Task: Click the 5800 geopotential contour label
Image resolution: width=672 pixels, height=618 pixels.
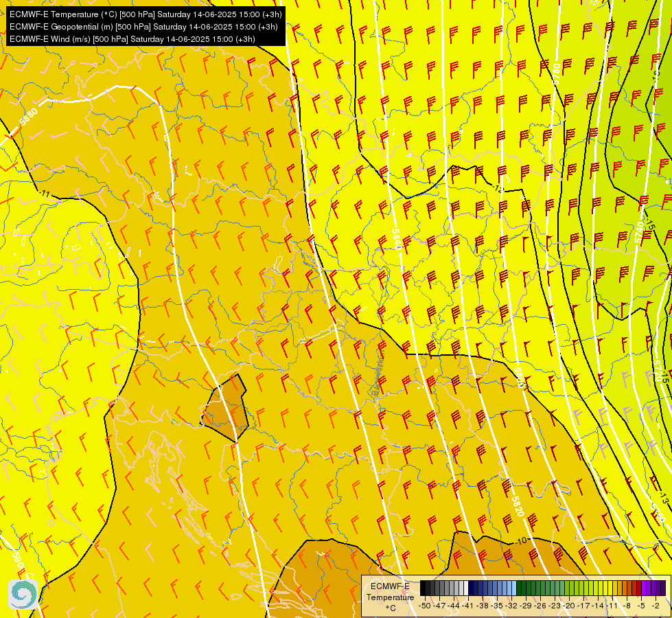Action: (x=520, y=378)
